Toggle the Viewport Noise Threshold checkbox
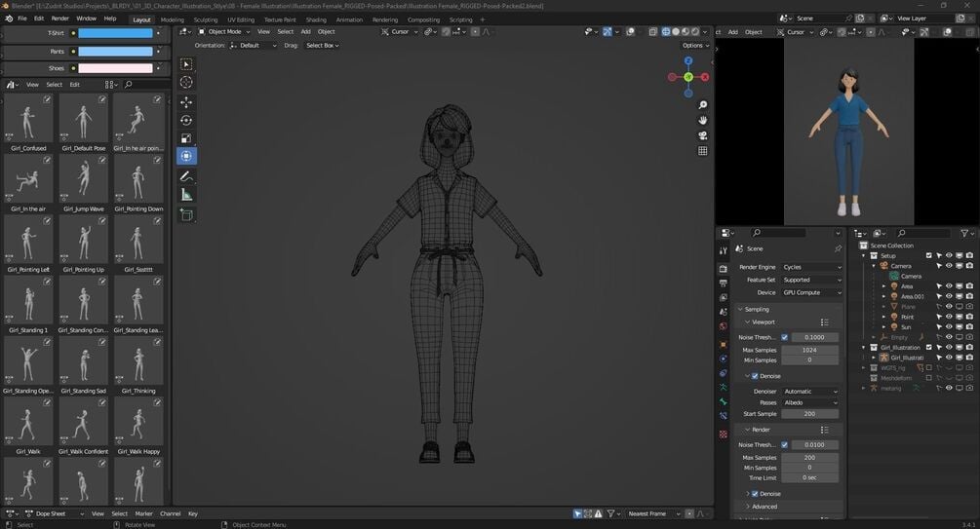 click(784, 337)
